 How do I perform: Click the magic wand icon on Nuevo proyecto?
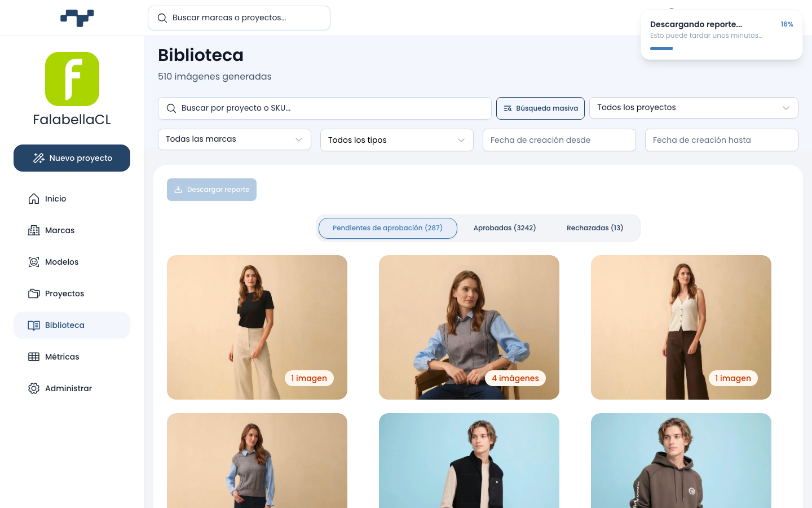click(x=38, y=158)
